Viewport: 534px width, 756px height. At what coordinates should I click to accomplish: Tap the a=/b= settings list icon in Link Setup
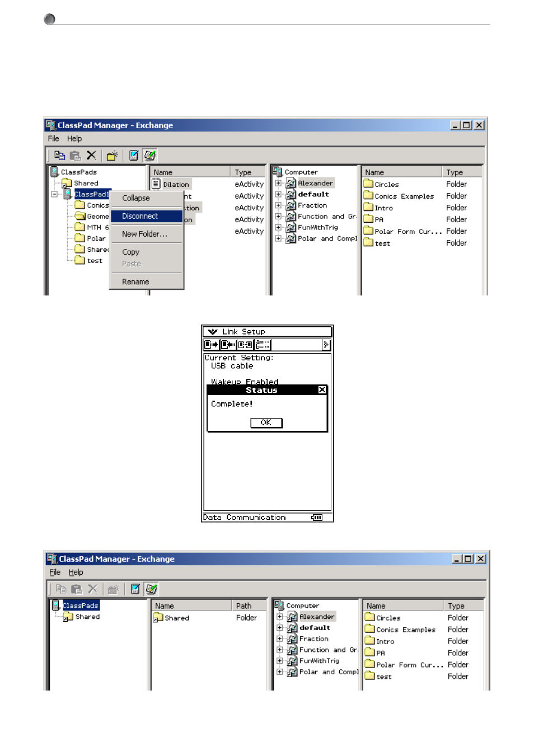point(263,345)
